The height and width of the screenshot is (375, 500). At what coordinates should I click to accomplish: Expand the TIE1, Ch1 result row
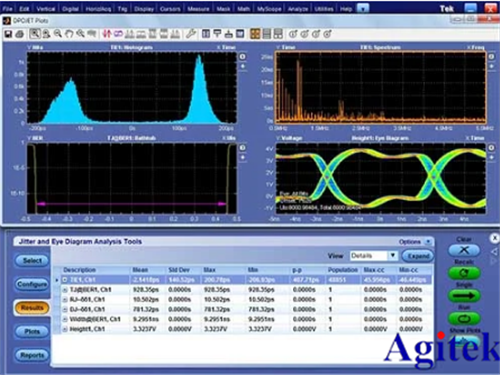65,280
